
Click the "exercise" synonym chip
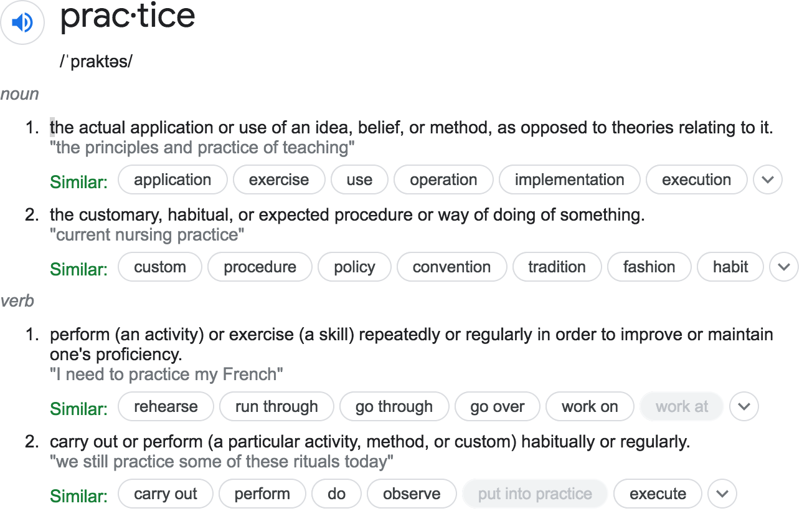point(279,180)
